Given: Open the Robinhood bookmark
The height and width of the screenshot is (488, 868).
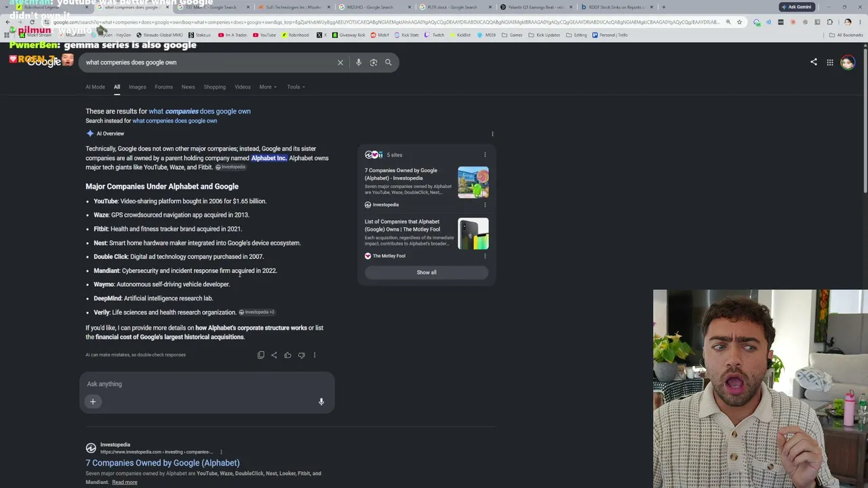Looking at the screenshot, I should coord(294,35).
